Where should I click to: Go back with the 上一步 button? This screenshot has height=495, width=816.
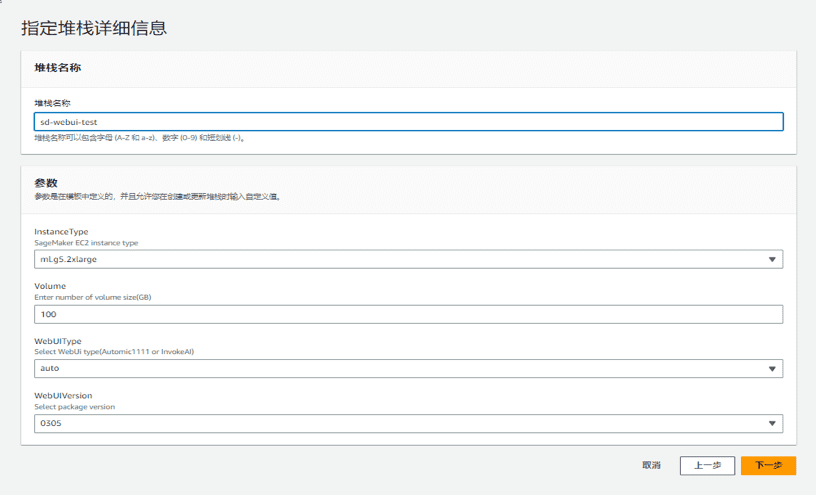[707, 465]
